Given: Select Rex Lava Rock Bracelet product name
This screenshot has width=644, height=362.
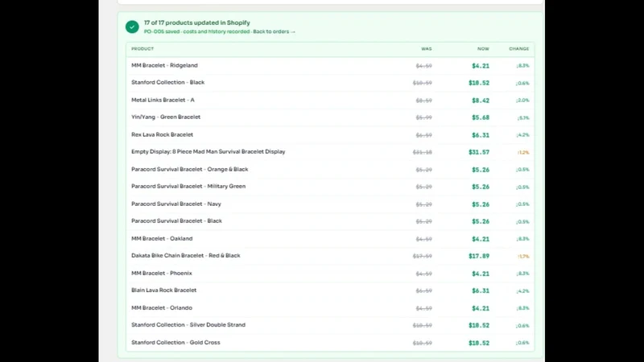Looking at the screenshot, I should [162, 134].
